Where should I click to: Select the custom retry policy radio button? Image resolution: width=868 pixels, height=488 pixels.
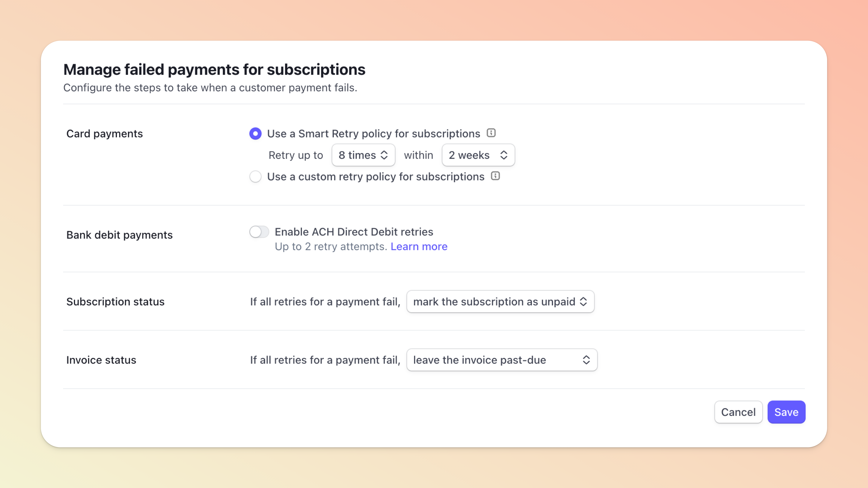pos(255,176)
